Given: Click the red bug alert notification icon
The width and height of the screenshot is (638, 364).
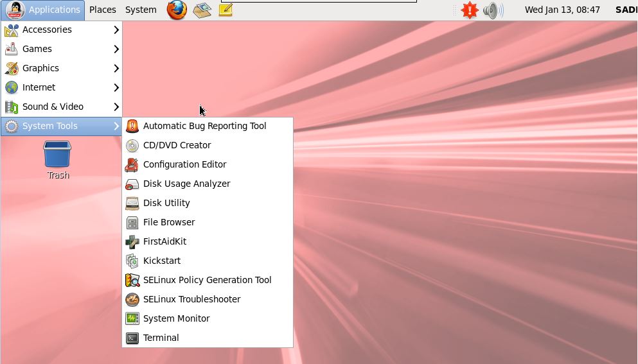Looking at the screenshot, I should click(469, 10).
